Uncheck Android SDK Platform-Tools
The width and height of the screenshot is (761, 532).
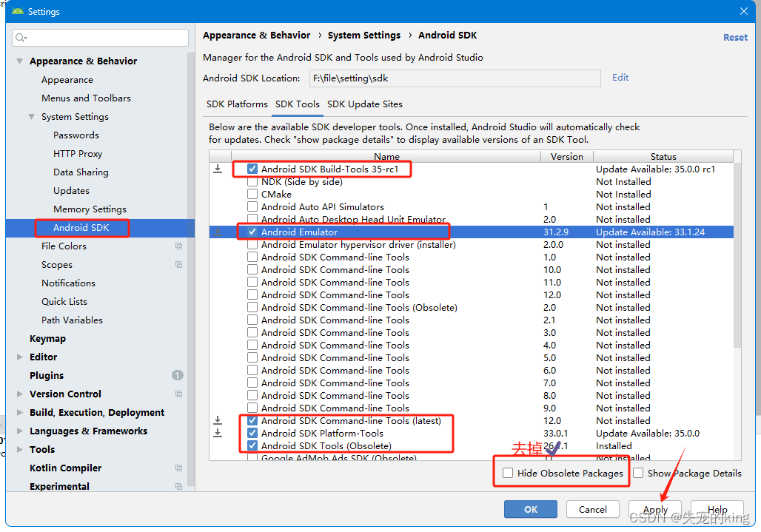[252, 433]
